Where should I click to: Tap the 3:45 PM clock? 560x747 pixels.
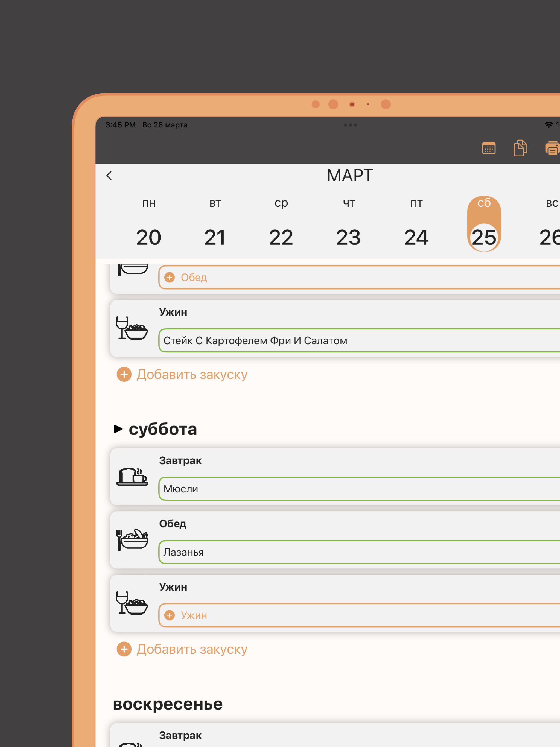tap(121, 125)
